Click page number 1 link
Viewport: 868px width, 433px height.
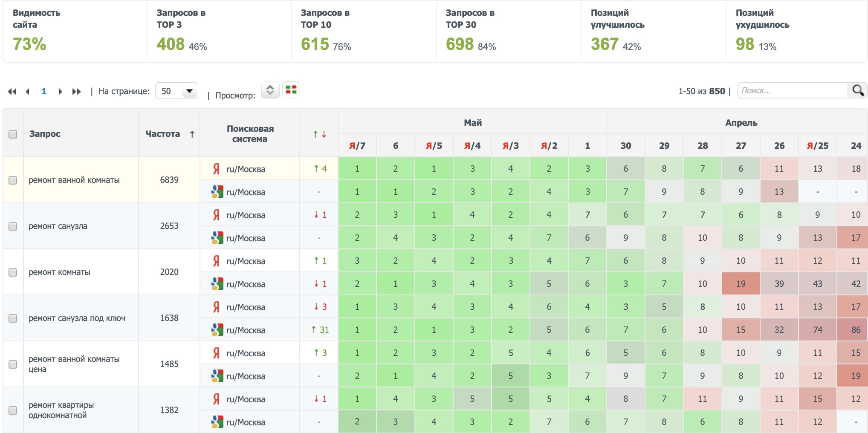44,91
